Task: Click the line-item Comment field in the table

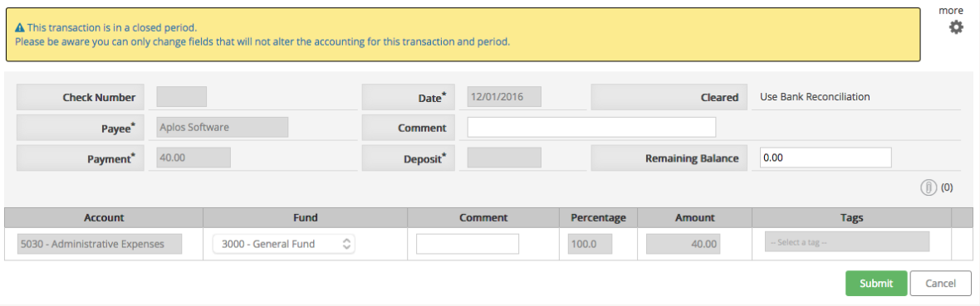Action: pyautogui.click(x=468, y=244)
